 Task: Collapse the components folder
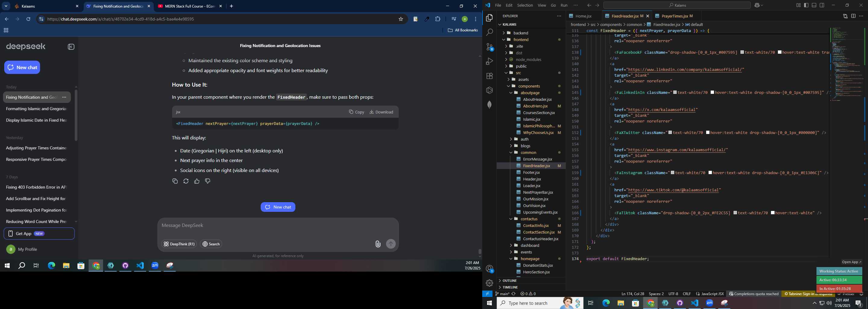(529, 86)
